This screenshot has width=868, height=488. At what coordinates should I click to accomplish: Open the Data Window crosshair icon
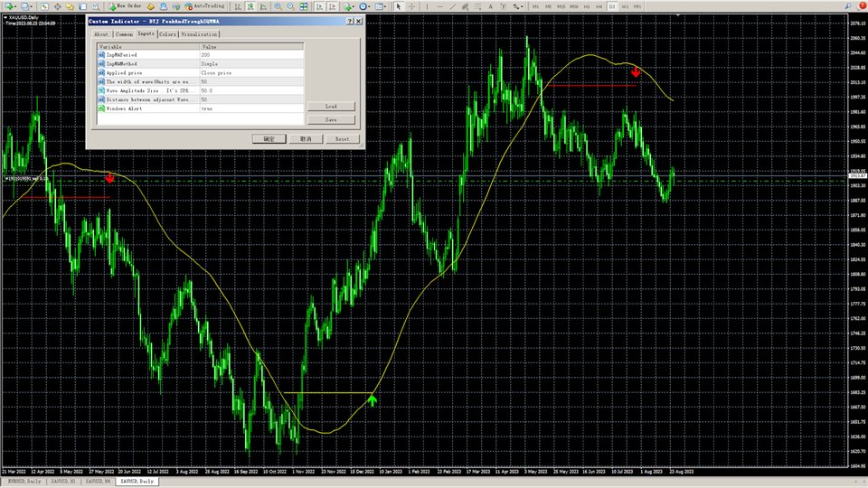coord(57,6)
